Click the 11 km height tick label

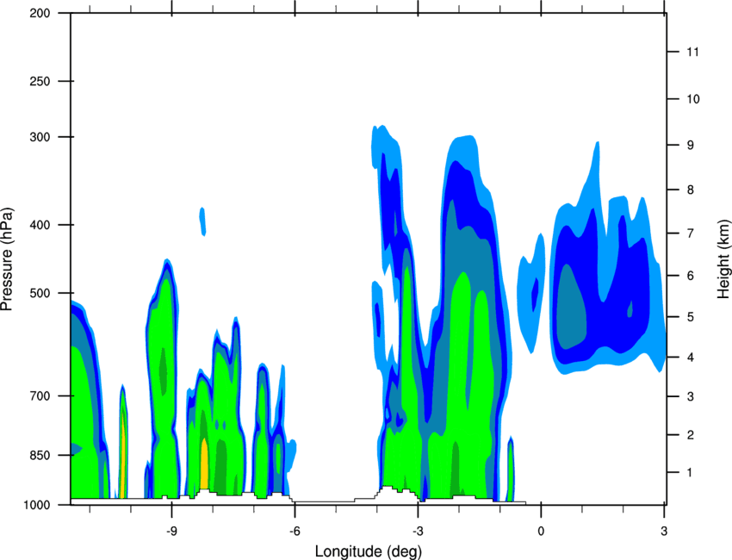pyautogui.click(x=692, y=52)
